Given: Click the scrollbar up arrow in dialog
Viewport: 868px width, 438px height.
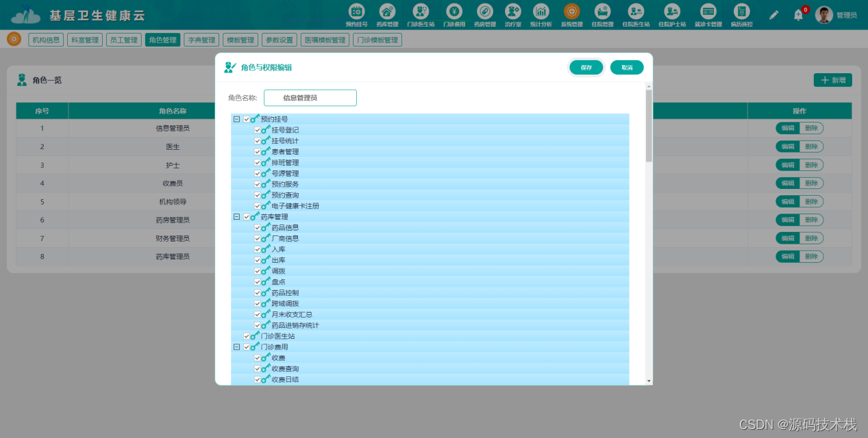Looking at the screenshot, I should coord(649,86).
